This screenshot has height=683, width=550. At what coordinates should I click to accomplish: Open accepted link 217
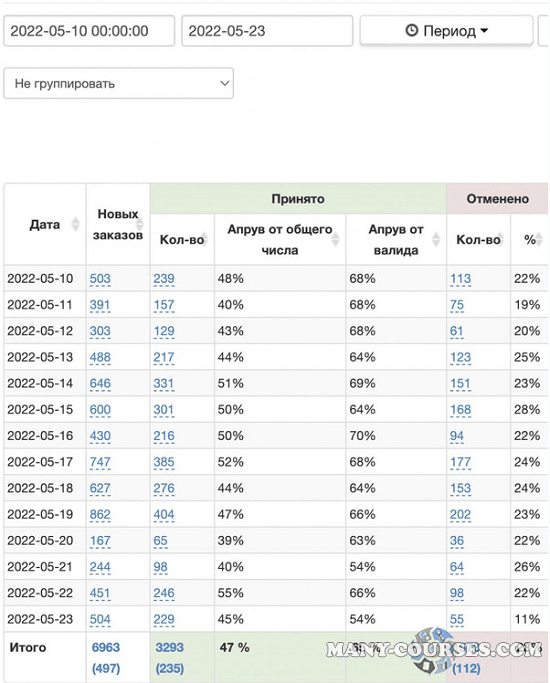tap(164, 357)
